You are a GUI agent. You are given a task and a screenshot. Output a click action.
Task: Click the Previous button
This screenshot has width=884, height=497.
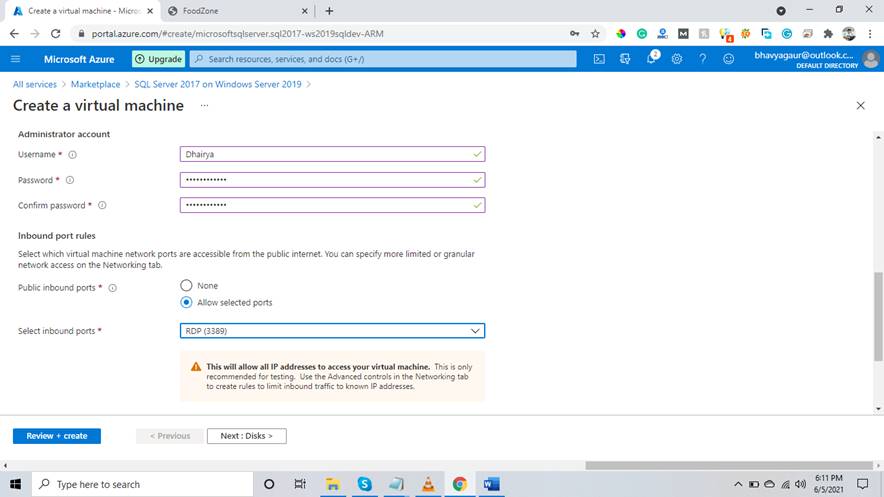(x=170, y=436)
